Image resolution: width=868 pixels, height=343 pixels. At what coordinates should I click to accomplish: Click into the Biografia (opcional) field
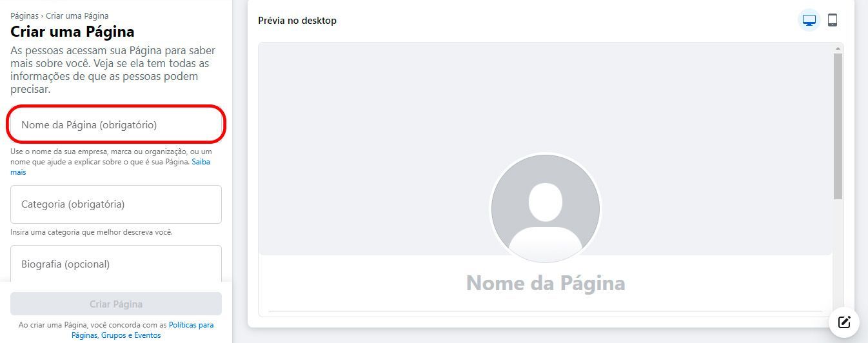coord(116,264)
